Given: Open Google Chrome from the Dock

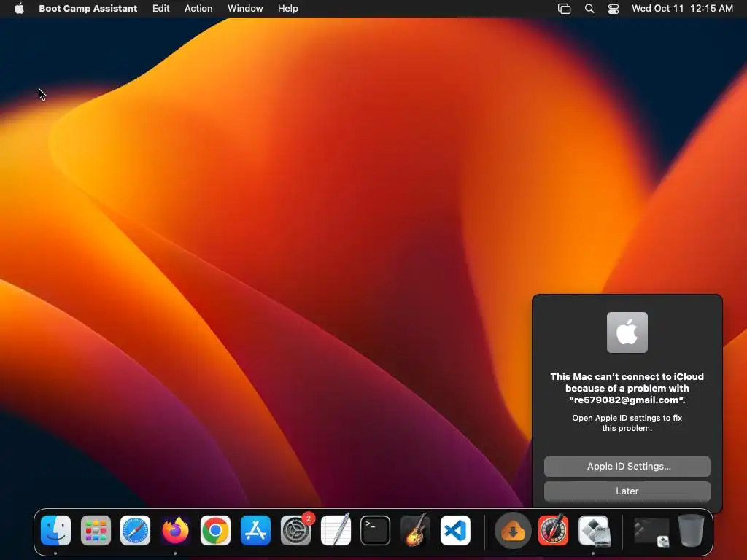Looking at the screenshot, I should tap(215, 531).
